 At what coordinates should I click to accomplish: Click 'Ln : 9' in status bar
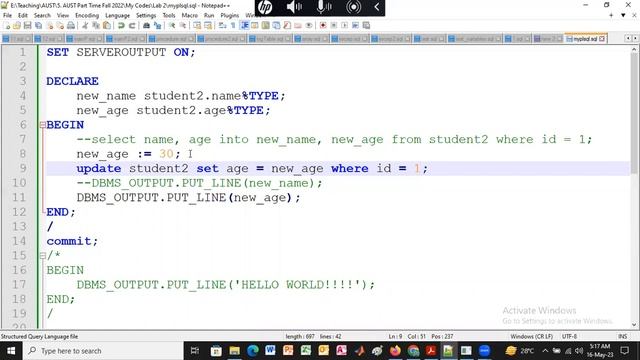395,336
